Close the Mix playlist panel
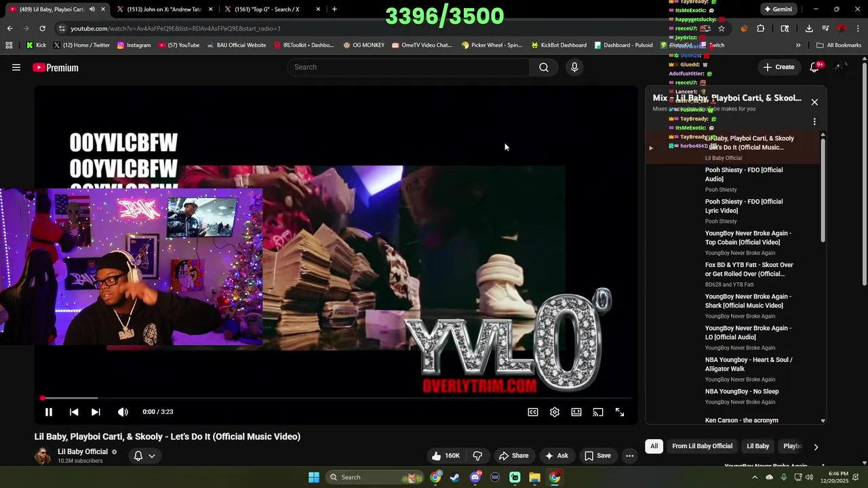The height and width of the screenshot is (488, 868). [x=814, y=102]
